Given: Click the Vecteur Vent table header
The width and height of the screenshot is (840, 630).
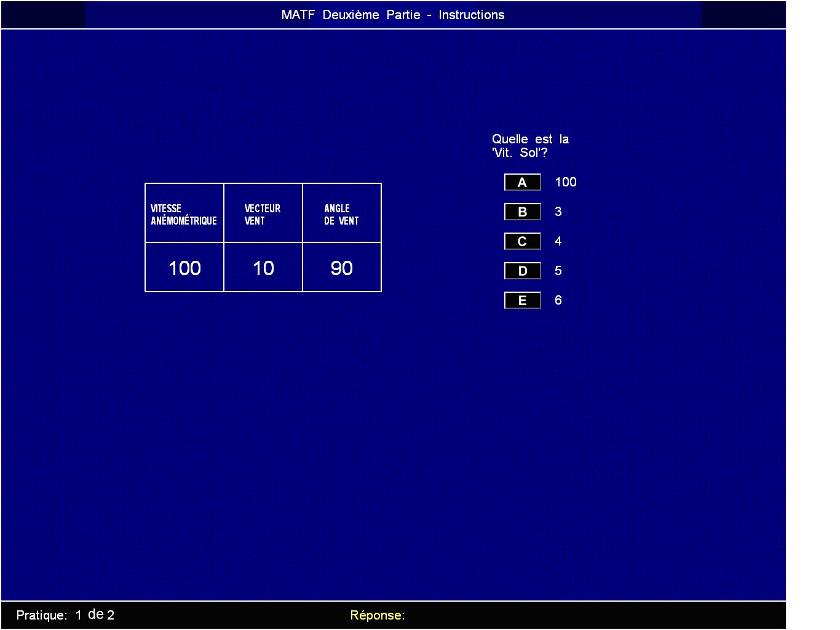Looking at the screenshot, I should (x=263, y=214).
